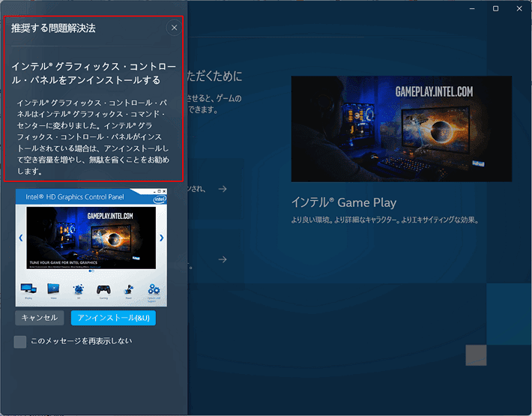Viewport: 532px width, 416px height.
Task: Click the 推奨する問題解決法 heading
Action: pos(53,28)
